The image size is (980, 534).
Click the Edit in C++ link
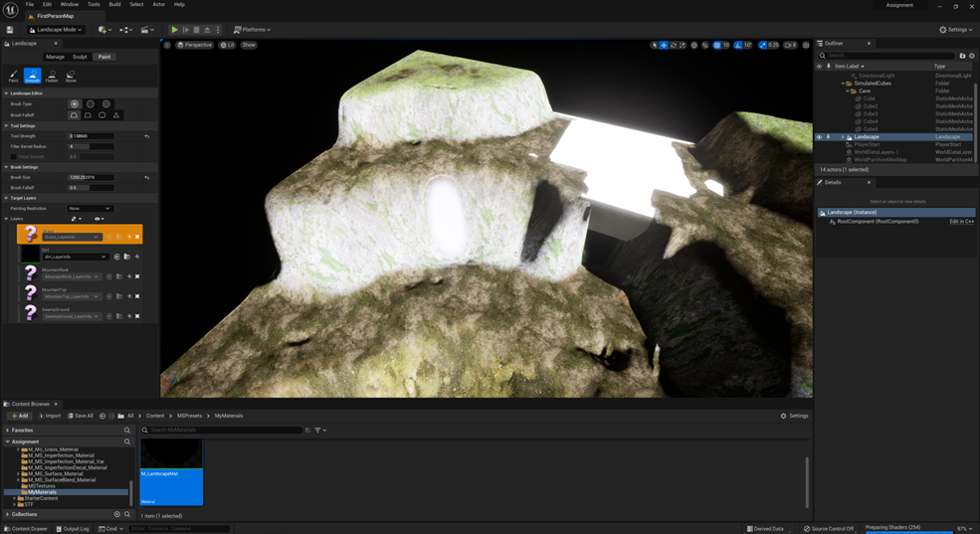pos(961,222)
